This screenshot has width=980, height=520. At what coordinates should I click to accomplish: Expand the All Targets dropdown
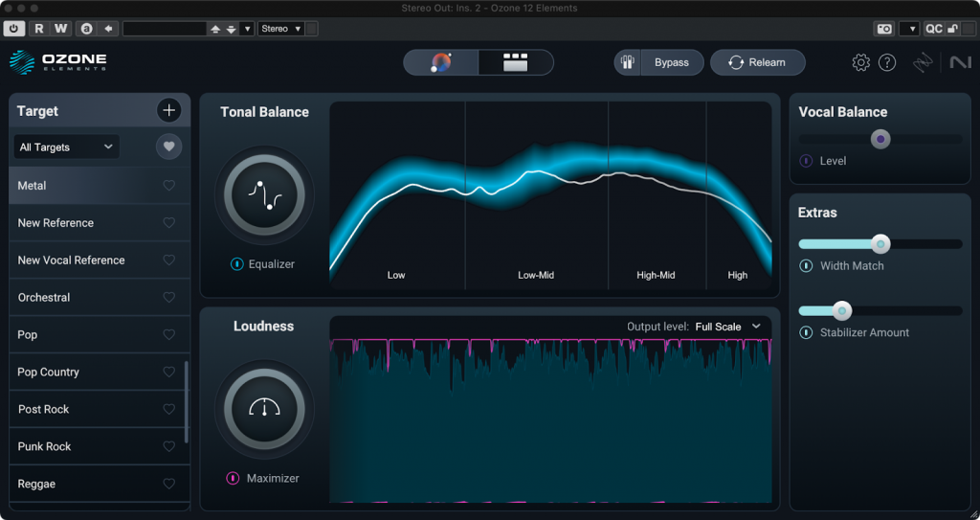click(x=67, y=147)
